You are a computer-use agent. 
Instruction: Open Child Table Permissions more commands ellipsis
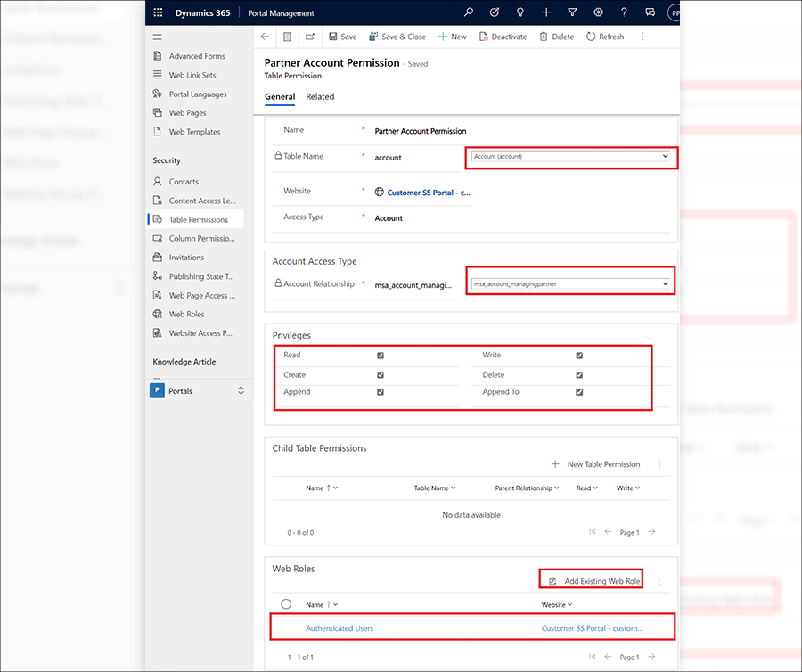pyautogui.click(x=659, y=464)
